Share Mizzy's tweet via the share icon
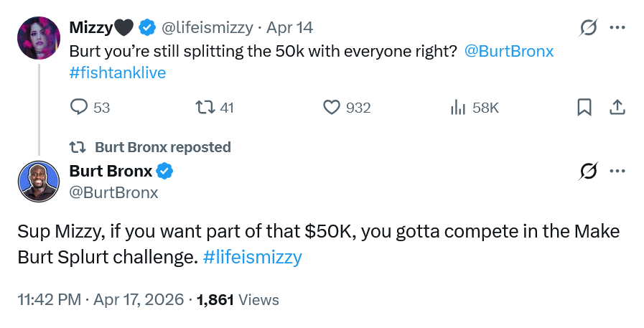 [x=617, y=108]
